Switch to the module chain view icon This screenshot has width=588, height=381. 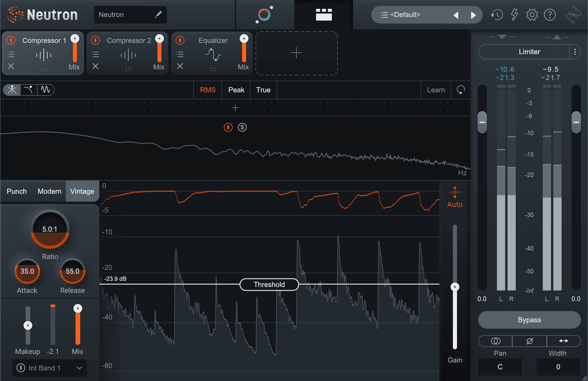[324, 14]
